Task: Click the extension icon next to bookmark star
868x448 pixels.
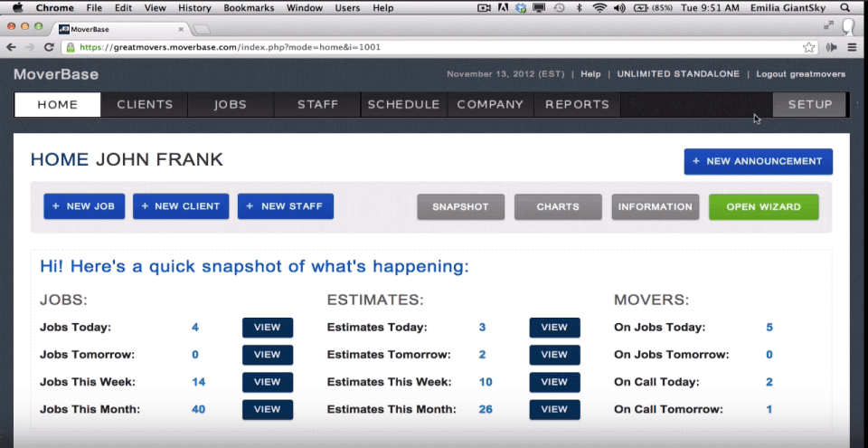Action: click(831, 47)
